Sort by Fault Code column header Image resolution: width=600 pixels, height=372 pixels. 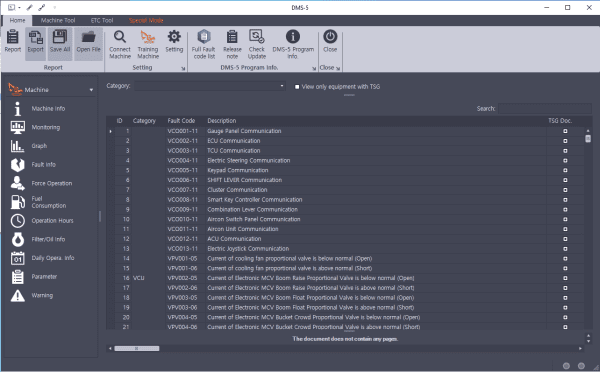click(181, 121)
